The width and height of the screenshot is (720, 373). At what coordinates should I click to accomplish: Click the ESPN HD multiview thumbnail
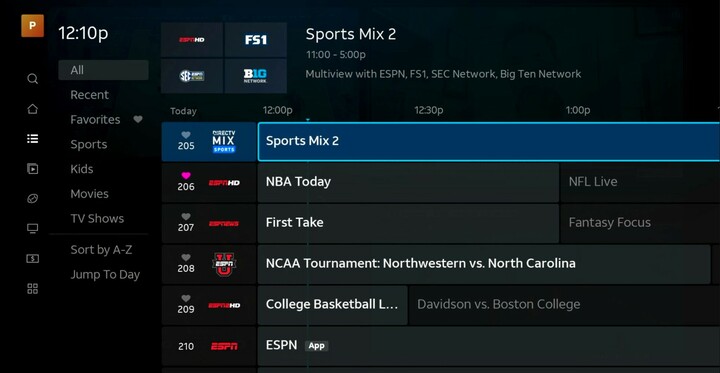[x=192, y=40]
